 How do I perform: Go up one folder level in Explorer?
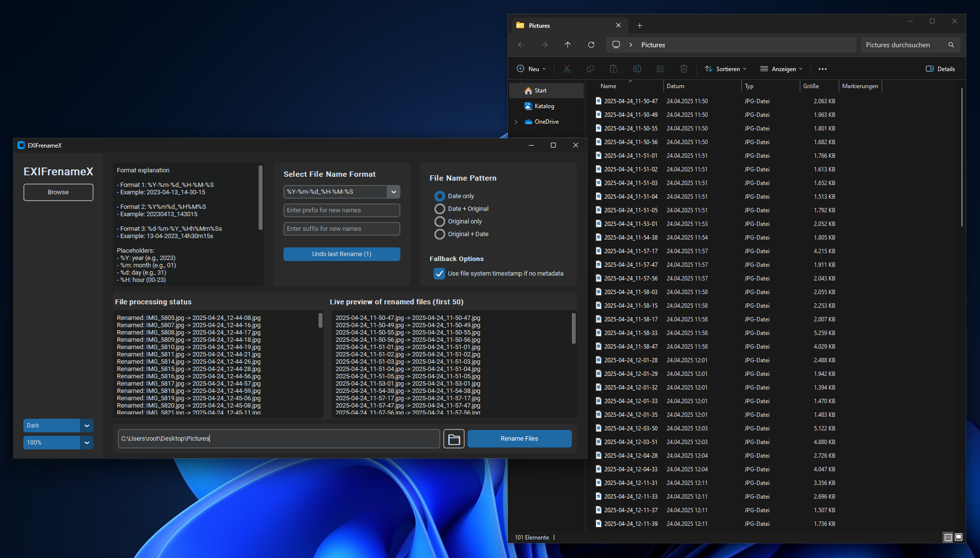[x=568, y=45]
